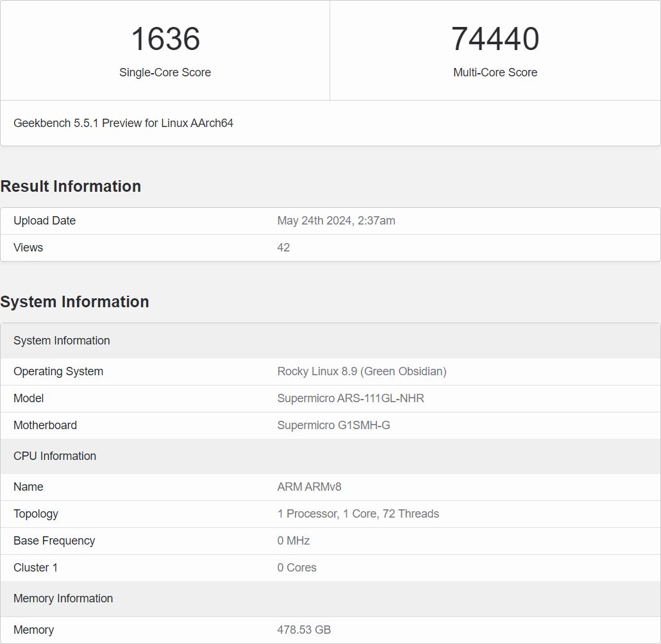Click the 74440 multi-core score number
The image size is (661, 644).
pos(495,39)
